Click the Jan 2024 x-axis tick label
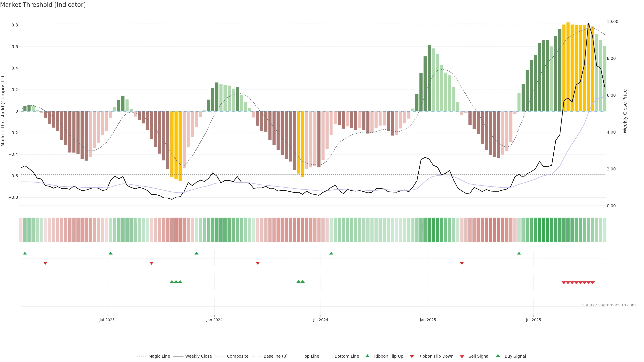The height and width of the screenshot is (362, 644). pos(214,320)
